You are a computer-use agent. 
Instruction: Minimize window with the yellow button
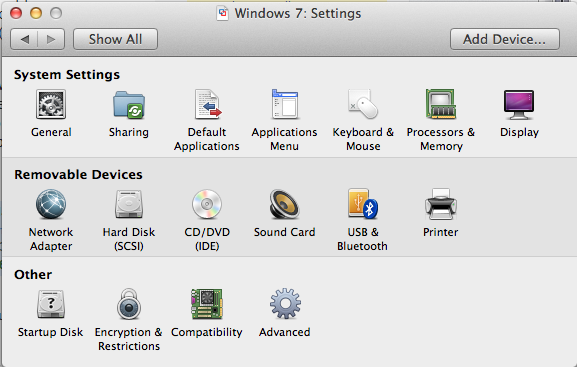point(36,13)
